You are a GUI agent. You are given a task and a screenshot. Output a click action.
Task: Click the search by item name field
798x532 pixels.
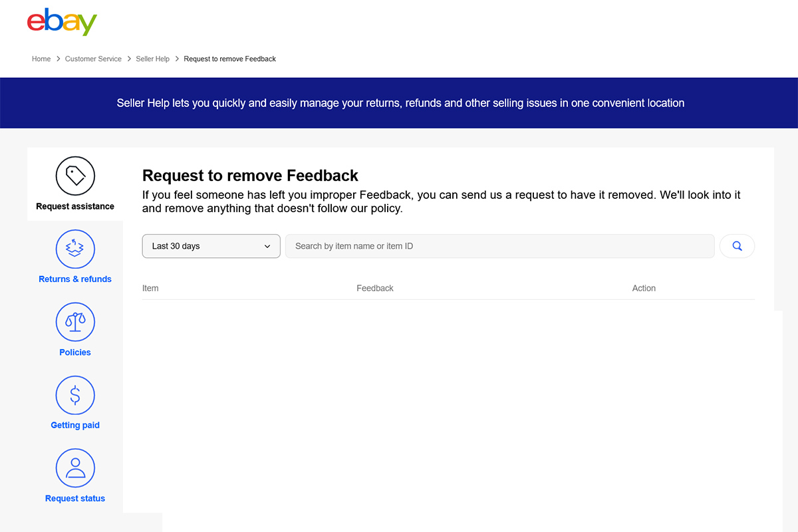[x=500, y=246]
